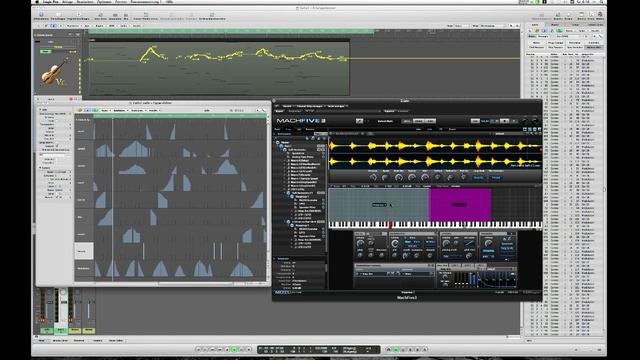Toggle the green automation Read button on track
The height and width of the screenshot is (360, 640).
point(46,51)
